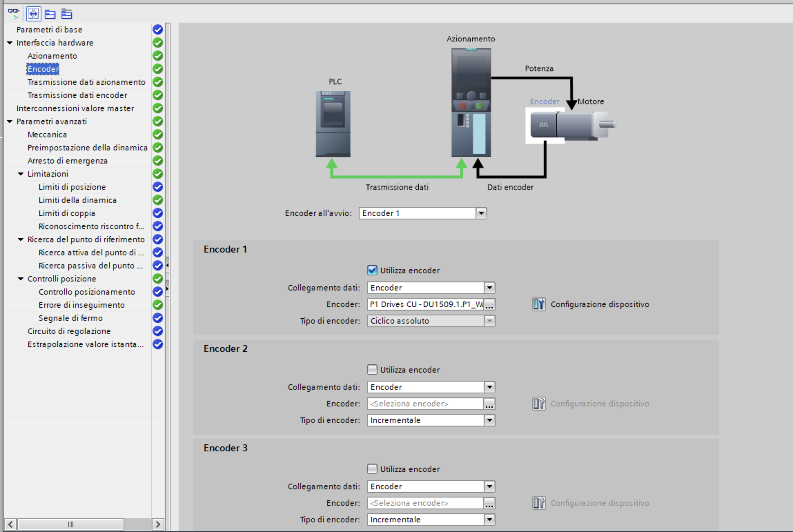Collapse the Interfaccia hardware tree node
Screen dimensions: 793x532
[x=10, y=43]
